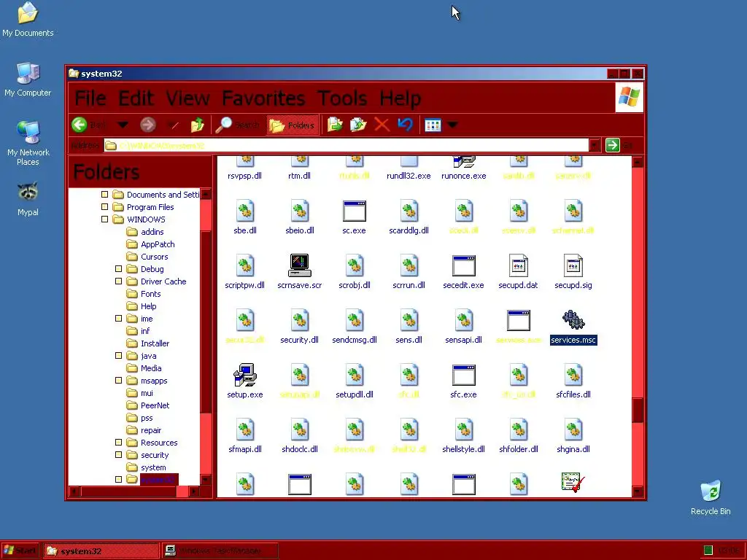Click file list vertical scrollbar down arrow
747x560 pixels.
638,491
